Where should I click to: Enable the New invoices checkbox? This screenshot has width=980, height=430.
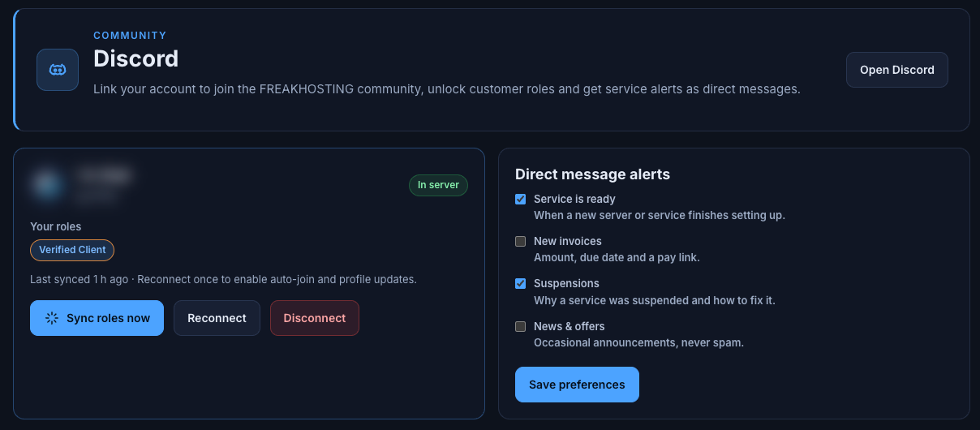point(521,241)
